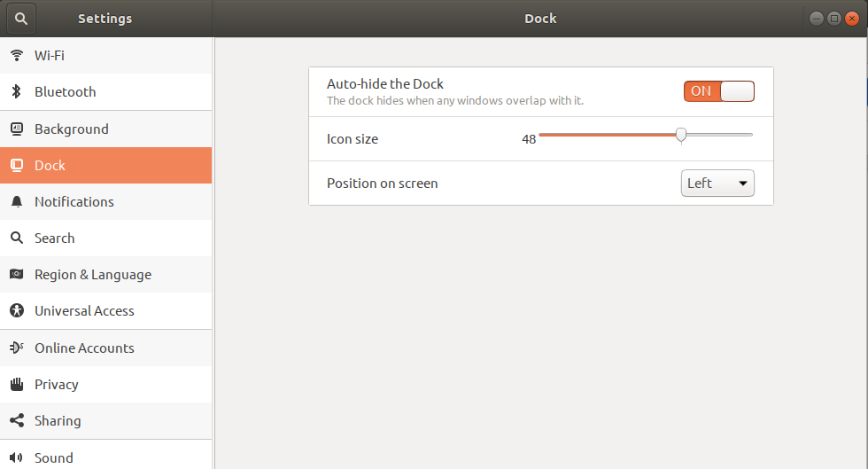
Task: Go to Sound settings
Action: coord(53,457)
